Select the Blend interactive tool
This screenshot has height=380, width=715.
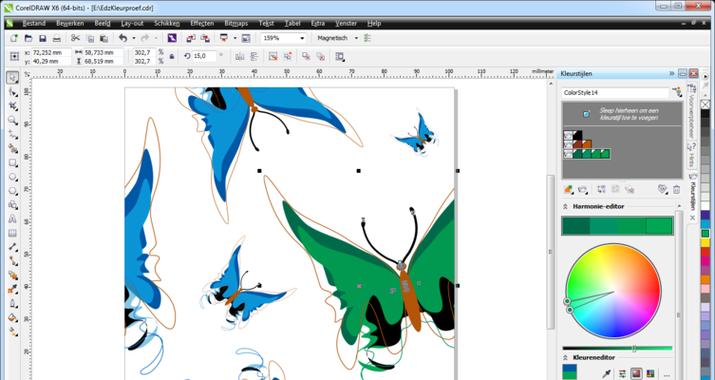click(x=13, y=276)
